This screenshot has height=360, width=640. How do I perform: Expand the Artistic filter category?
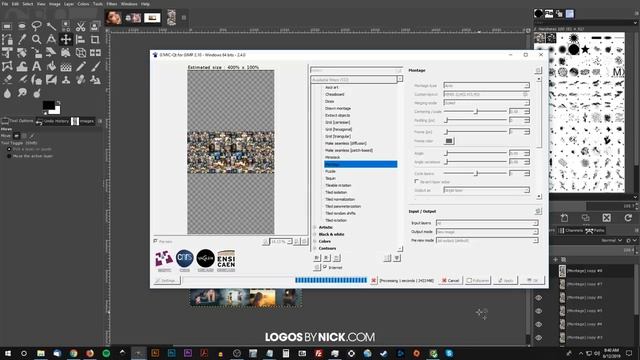tap(315, 227)
